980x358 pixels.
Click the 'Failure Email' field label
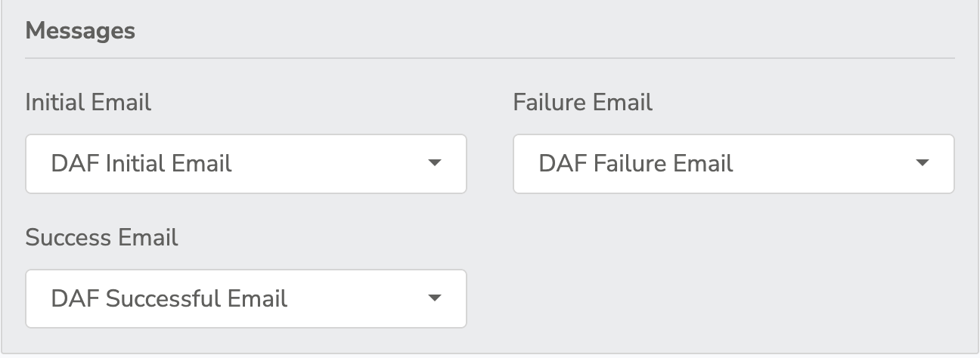[583, 102]
